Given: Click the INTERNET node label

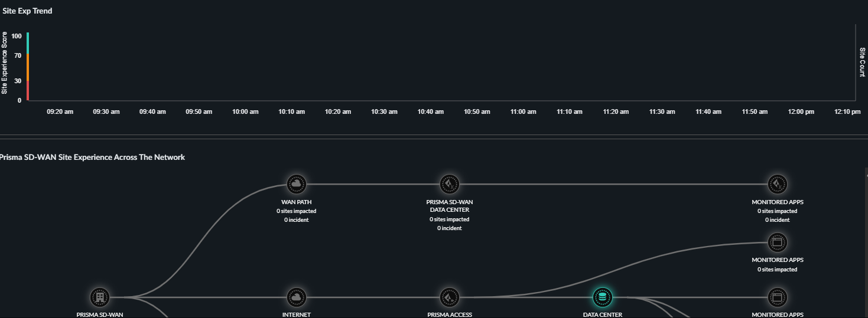Looking at the screenshot, I should pos(296,314).
